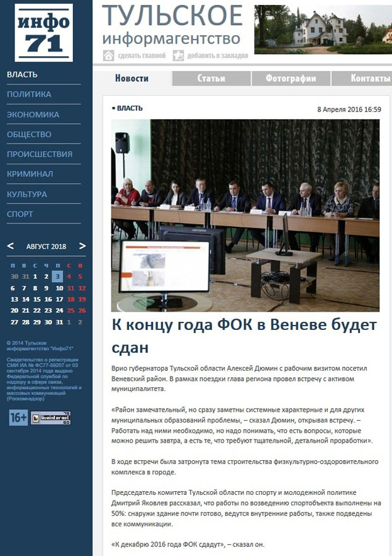Click the LiveInternet counter badge
This screenshot has height=556, width=392.
point(50,417)
